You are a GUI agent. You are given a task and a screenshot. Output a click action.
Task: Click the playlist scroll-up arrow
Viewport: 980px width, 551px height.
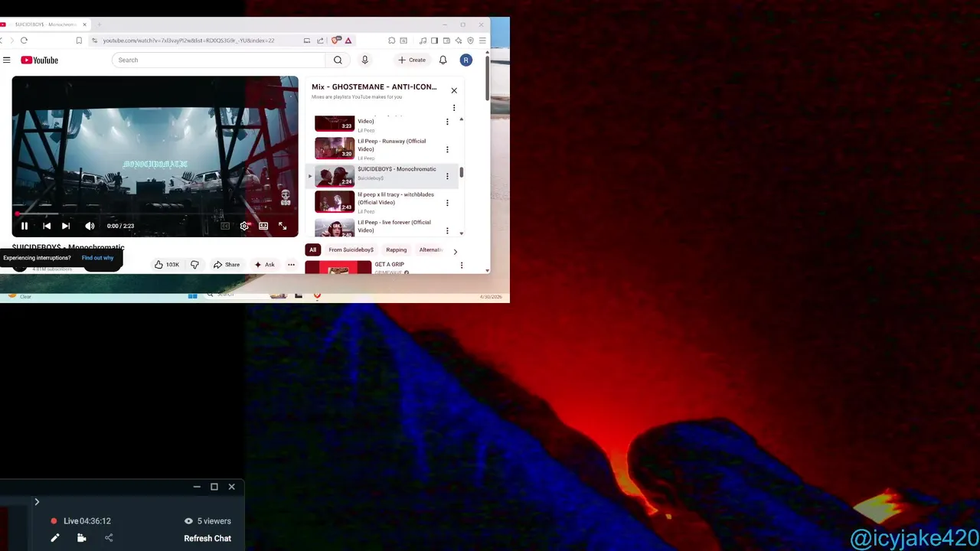(x=461, y=119)
